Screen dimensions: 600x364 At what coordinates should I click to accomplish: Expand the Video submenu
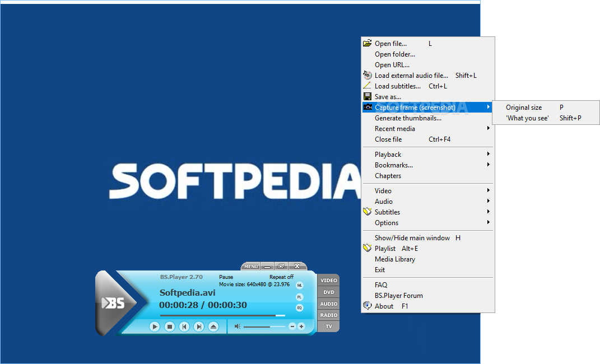(x=428, y=191)
